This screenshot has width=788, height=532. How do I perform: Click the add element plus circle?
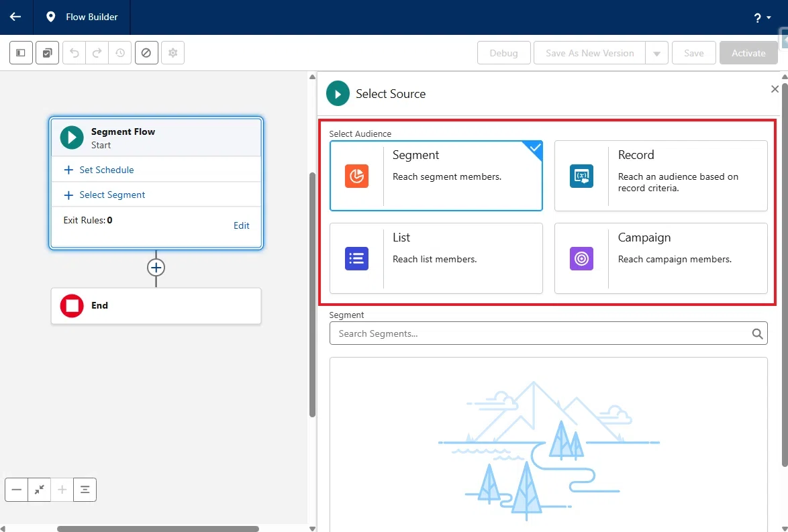[x=156, y=267]
